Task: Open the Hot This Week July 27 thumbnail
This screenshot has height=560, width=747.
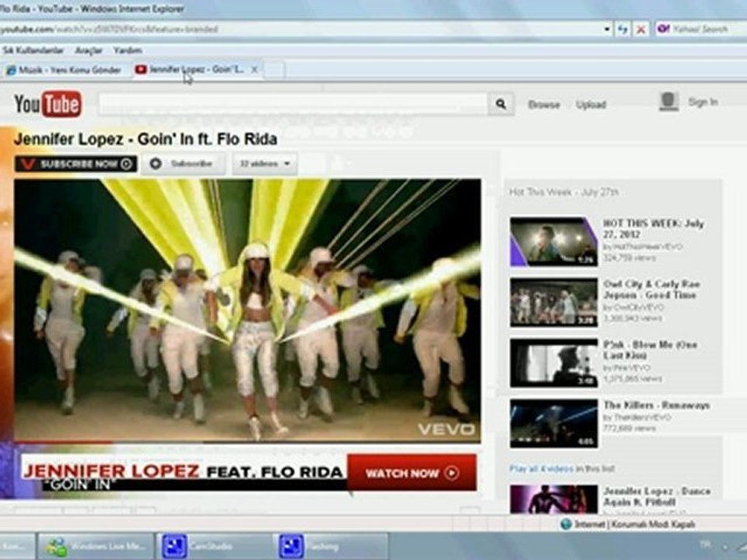Action: pyautogui.click(x=553, y=241)
